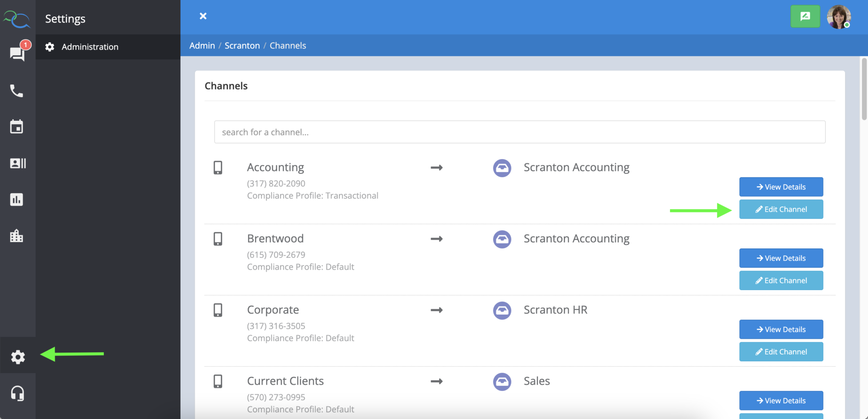Screen dimensions: 868x419
Task: Go to Admin breadcrumb link
Action: pos(202,45)
